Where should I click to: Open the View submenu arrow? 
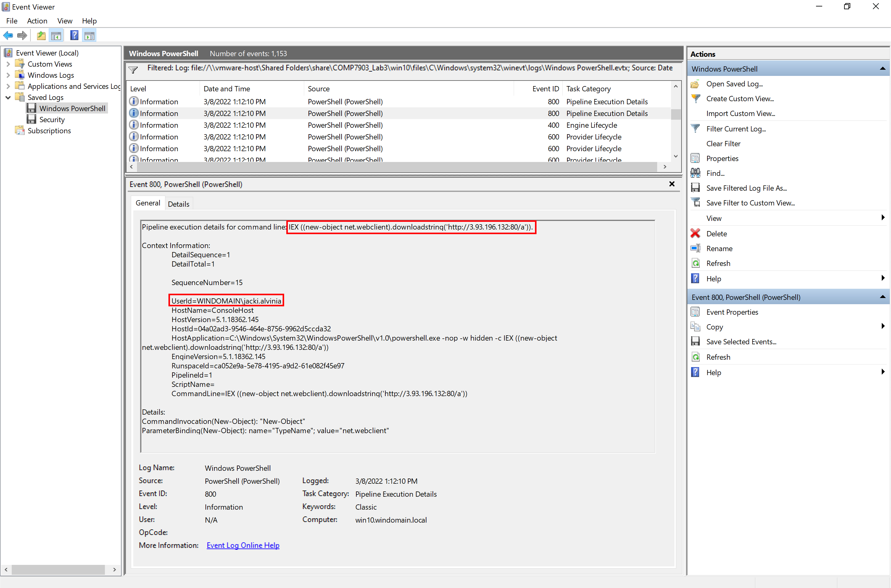pyautogui.click(x=883, y=217)
